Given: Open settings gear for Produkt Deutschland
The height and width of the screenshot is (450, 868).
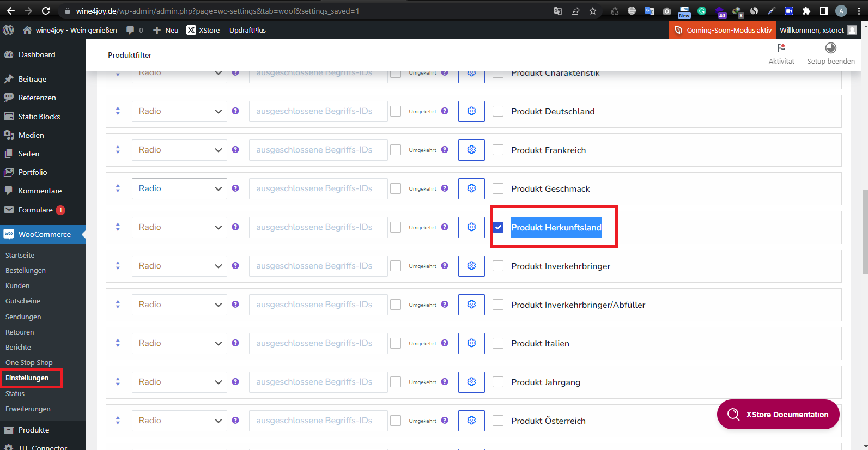Looking at the screenshot, I should click(x=471, y=111).
